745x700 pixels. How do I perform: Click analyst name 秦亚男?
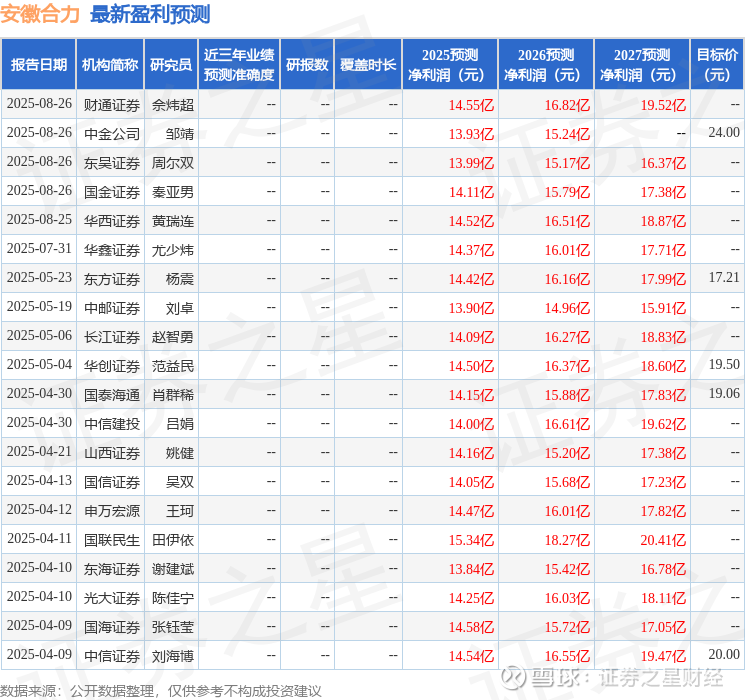(x=173, y=192)
